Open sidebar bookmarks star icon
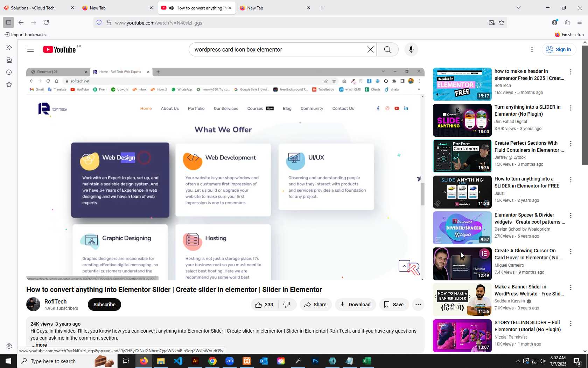Viewport: 588px width, 368px height. click(9, 84)
